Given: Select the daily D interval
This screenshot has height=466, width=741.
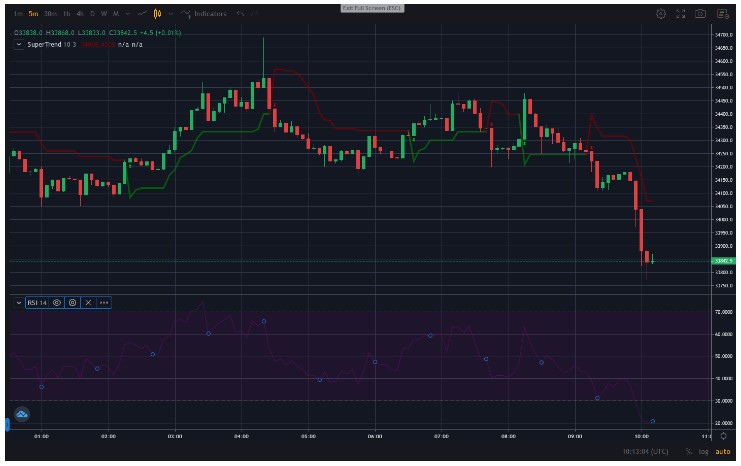Looking at the screenshot, I should click(x=93, y=14).
